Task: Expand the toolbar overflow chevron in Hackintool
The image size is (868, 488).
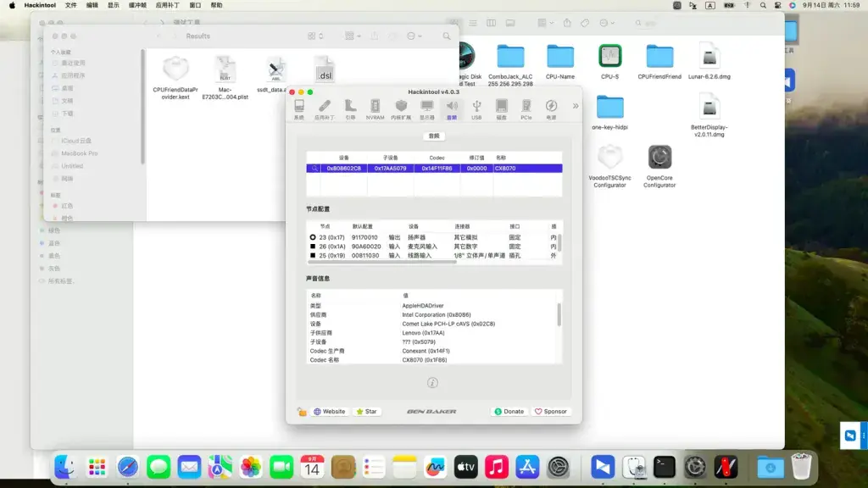Action: [x=576, y=106]
